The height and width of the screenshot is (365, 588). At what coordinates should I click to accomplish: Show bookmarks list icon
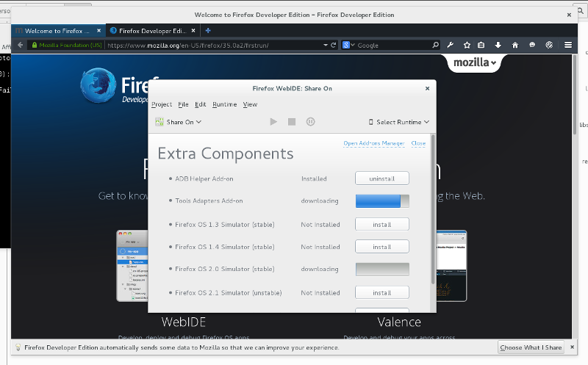[x=481, y=45]
